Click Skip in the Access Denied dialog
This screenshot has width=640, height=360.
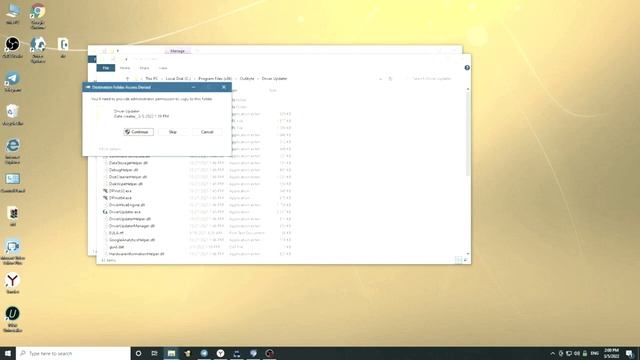click(x=173, y=132)
